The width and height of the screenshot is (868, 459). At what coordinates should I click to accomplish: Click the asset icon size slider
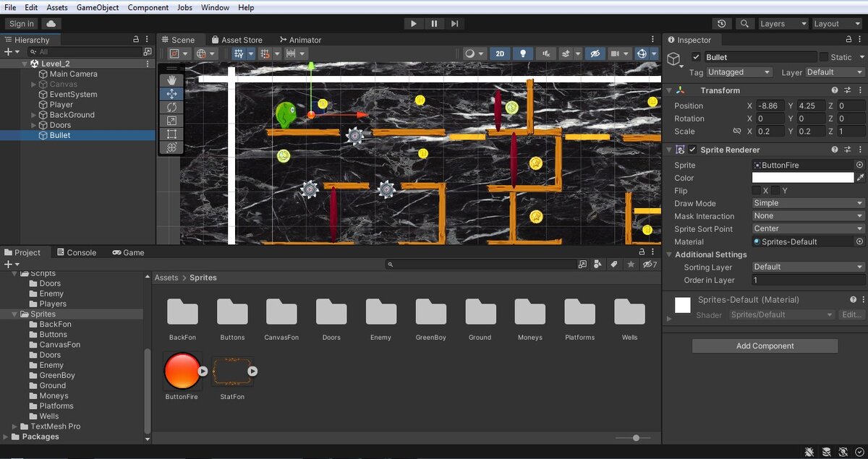point(637,438)
